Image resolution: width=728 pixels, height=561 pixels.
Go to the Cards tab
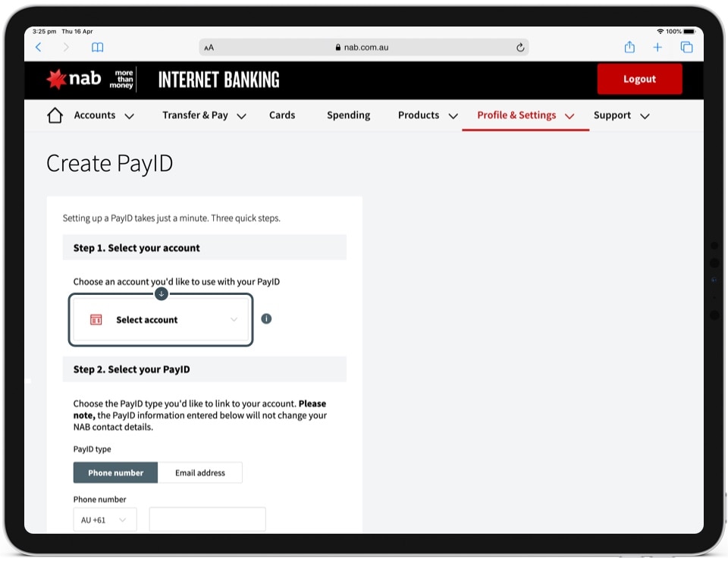point(282,116)
